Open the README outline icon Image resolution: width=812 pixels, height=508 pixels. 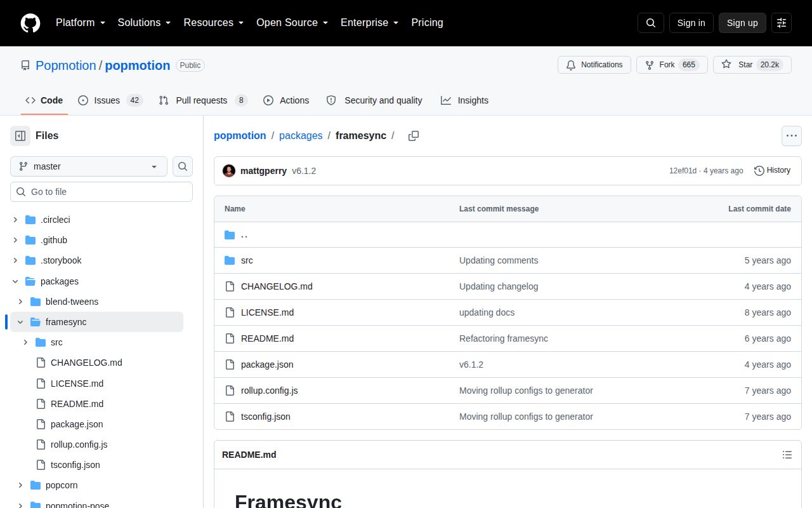787,455
